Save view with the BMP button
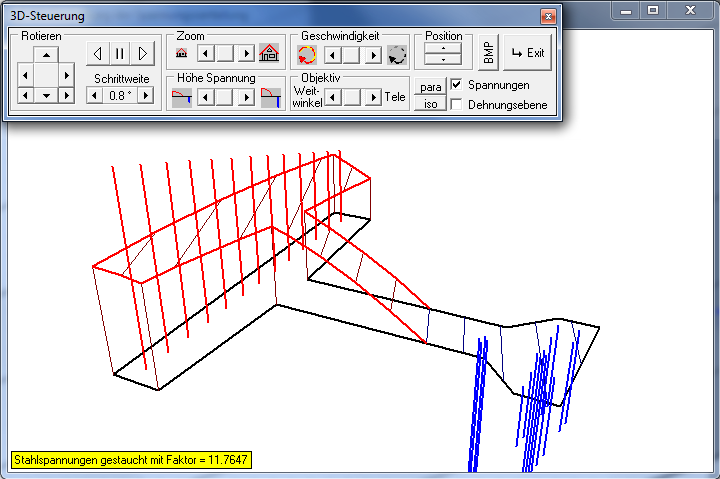720x479 pixels. pos(487,54)
